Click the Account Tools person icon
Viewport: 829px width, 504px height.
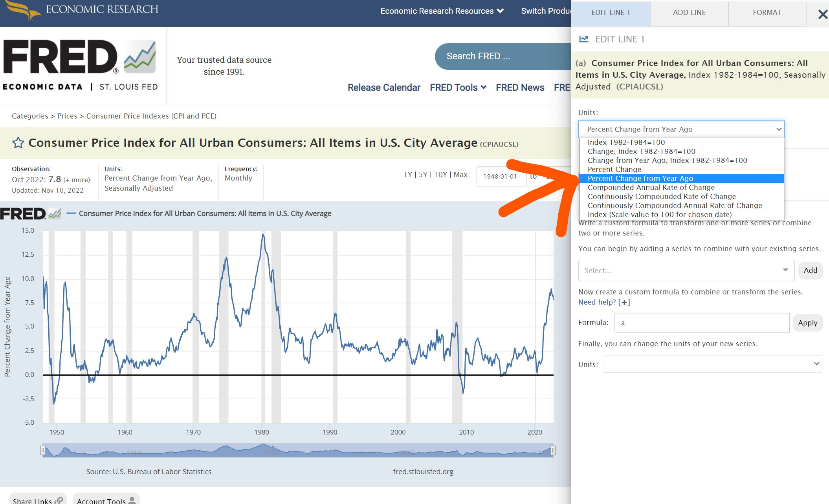tap(132, 500)
